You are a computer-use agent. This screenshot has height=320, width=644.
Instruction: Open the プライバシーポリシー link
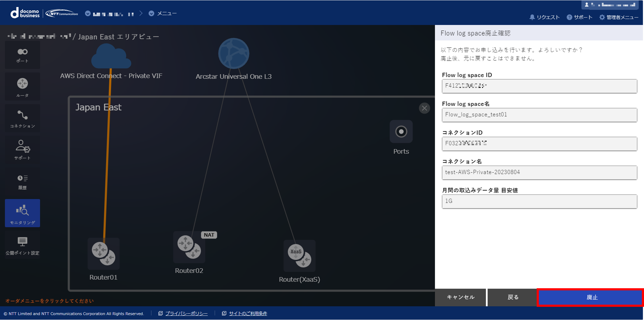pyautogui.click(x=187, y=314)
